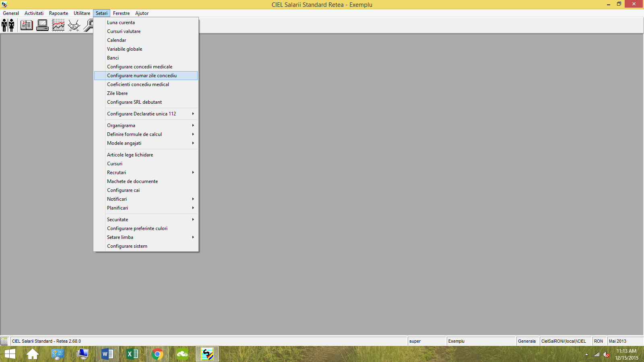Click the calculator icon in status bar
Viewport: 644px width, 362px height.
coord(4,341)
